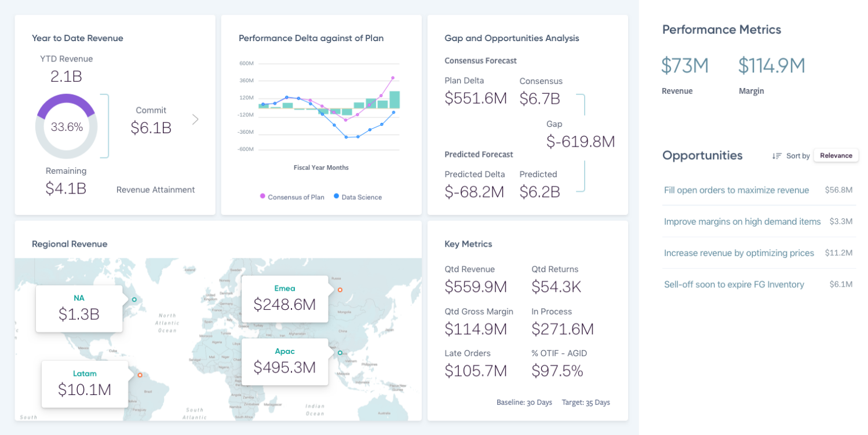Click the Apac map marker dot
The image size is (868, 435).
pyautogui.click(x=340, y=353)
